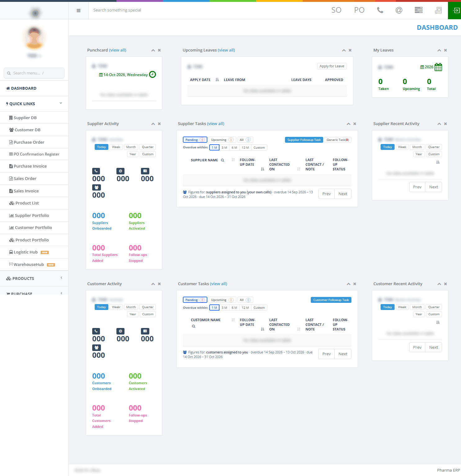Open the My Leaves calendar icon
Screen dimensions: 461x476
click(x=438, y=67)
